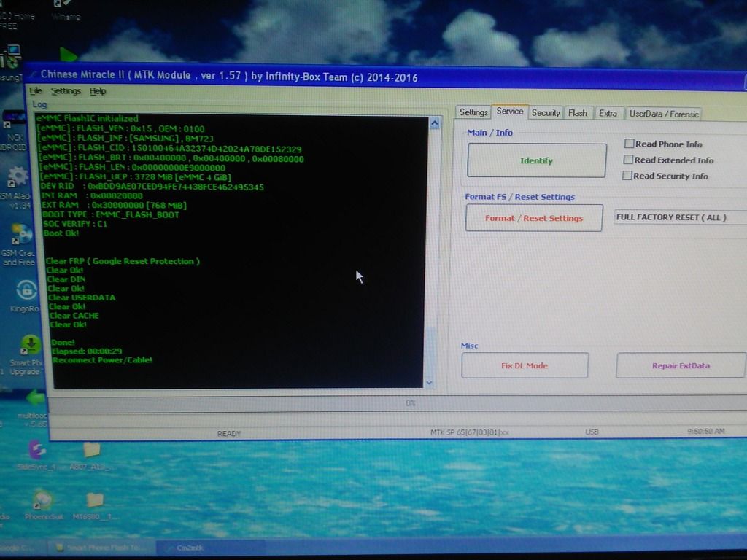Open the MT6580 folder on desktop
This screenshot has width=747, height=560.
point(95,501)
